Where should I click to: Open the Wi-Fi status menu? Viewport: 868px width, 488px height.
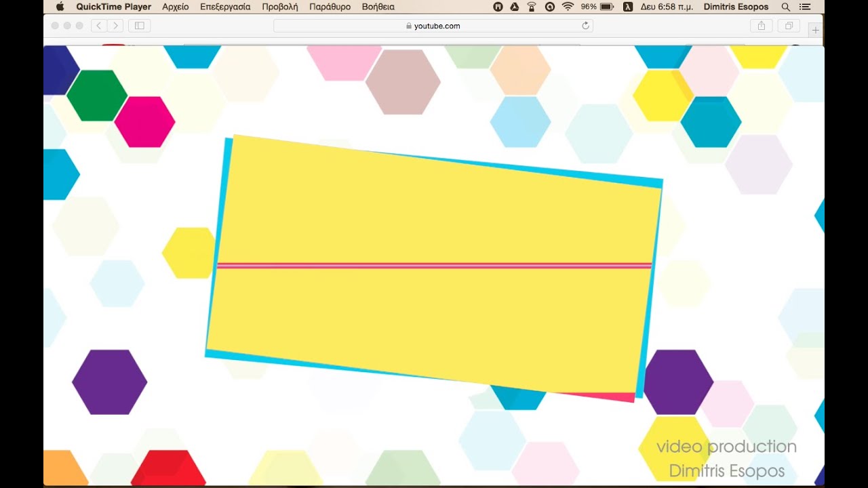tap(568, 7)
